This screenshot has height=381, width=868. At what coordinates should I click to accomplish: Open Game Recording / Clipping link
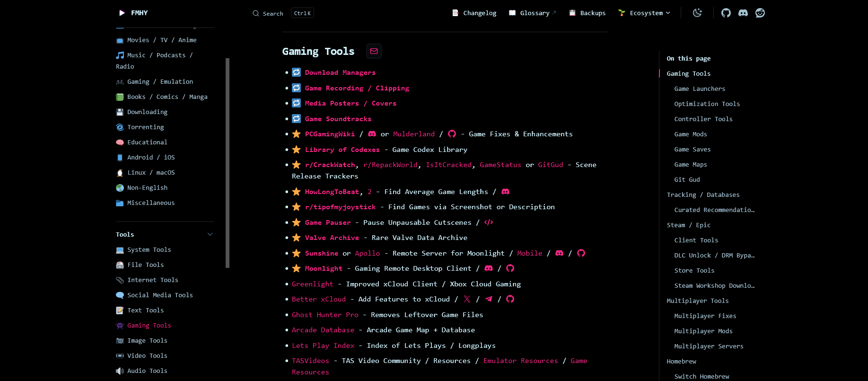click(x=357, y=88)
